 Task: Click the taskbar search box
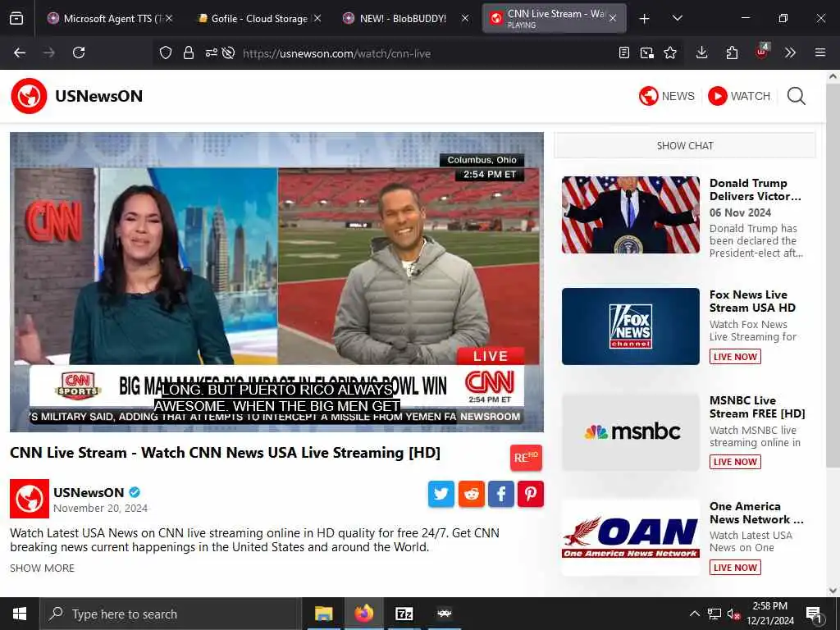click(171, 614)
